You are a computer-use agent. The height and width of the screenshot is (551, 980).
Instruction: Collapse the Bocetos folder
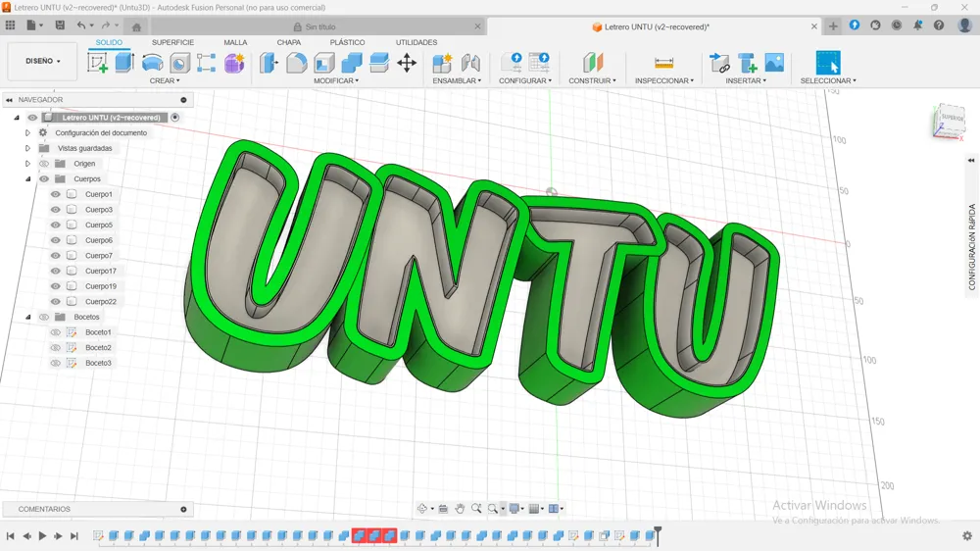coord(27,317)
